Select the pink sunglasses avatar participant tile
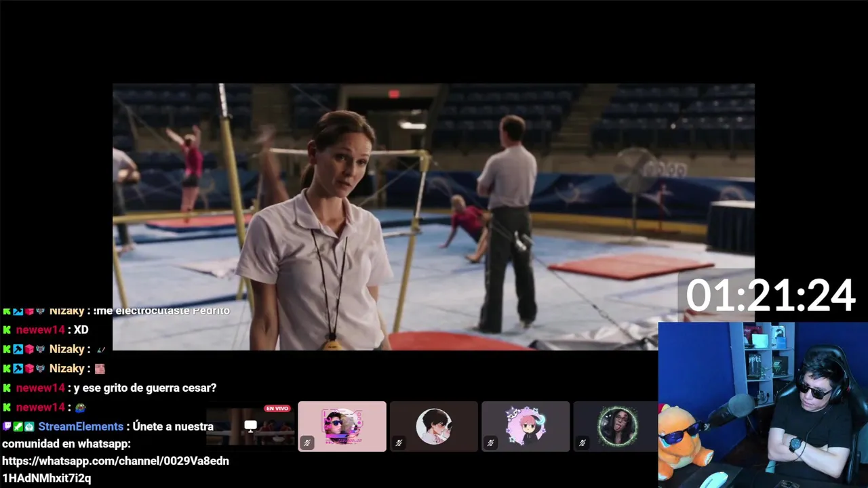 coord(342,426)
